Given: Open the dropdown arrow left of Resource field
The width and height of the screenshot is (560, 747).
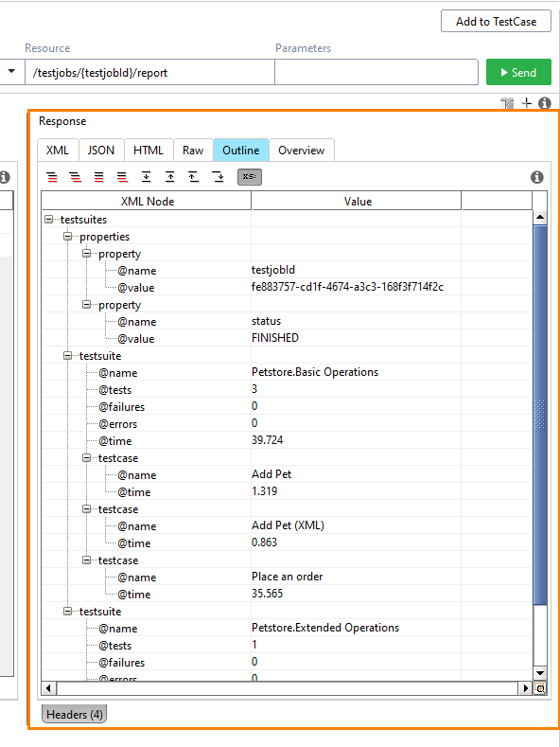Looking at the screenshot, I should [11, 72].
